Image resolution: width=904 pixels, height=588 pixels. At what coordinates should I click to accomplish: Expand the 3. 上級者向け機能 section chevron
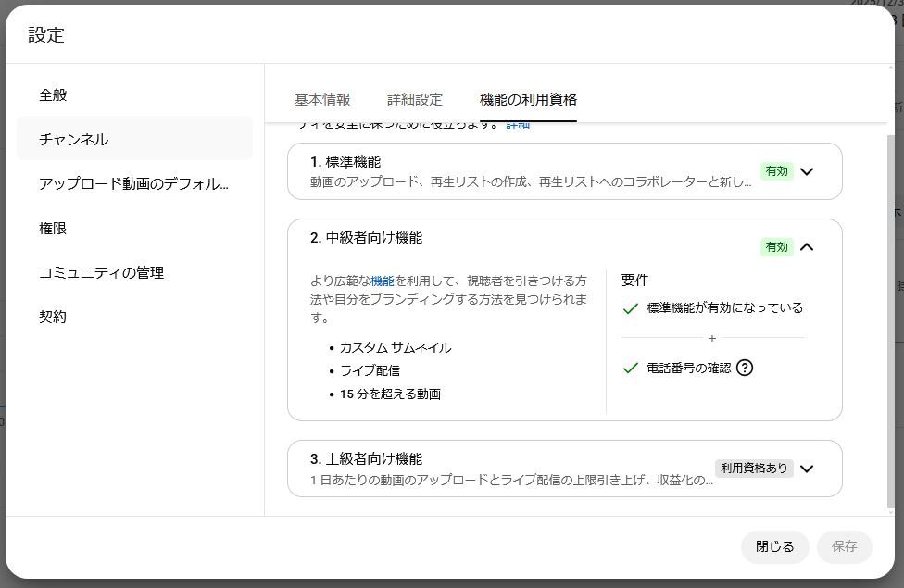(x=807, y=469)
